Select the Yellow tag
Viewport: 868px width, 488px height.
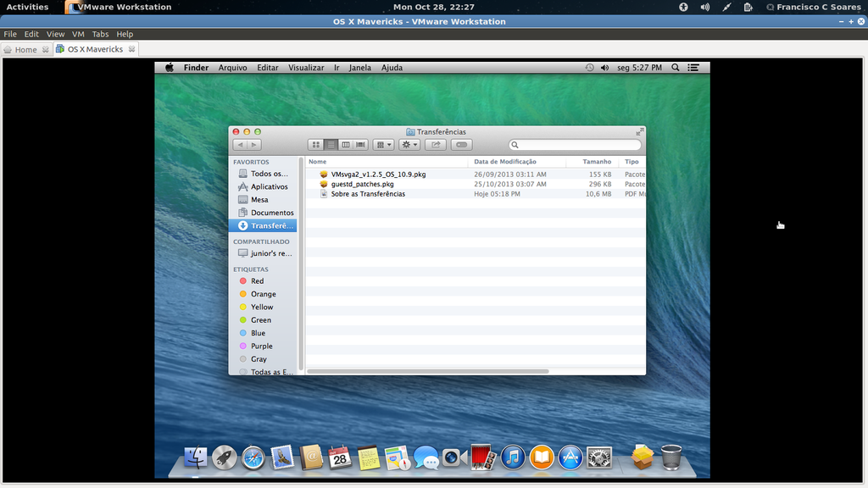(264, 307)
